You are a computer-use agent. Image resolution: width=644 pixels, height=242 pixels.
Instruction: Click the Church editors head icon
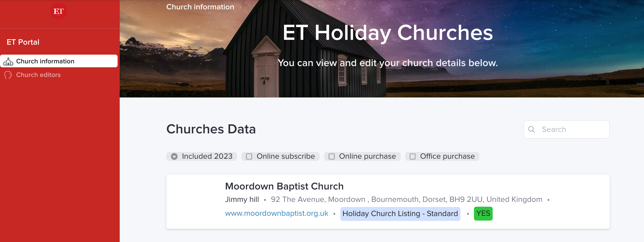point(8,75)
